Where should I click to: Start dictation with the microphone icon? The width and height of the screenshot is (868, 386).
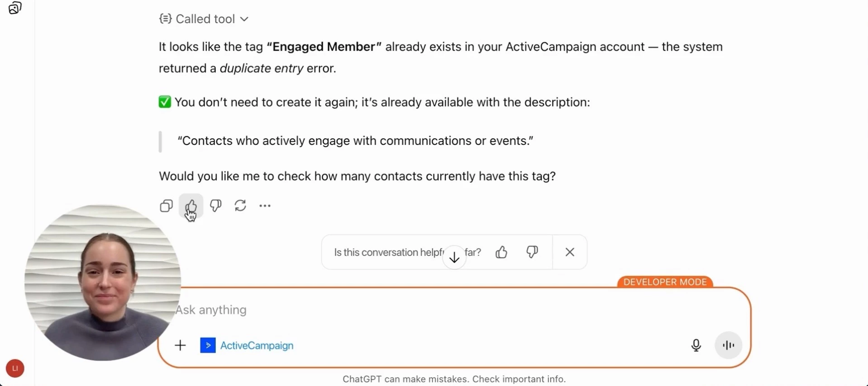pos(696,346)
